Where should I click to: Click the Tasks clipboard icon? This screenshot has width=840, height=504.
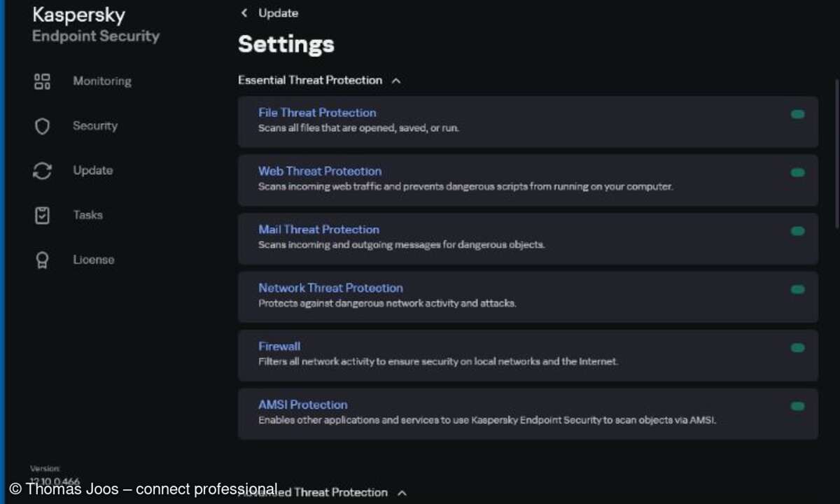[x=42, y=216]
